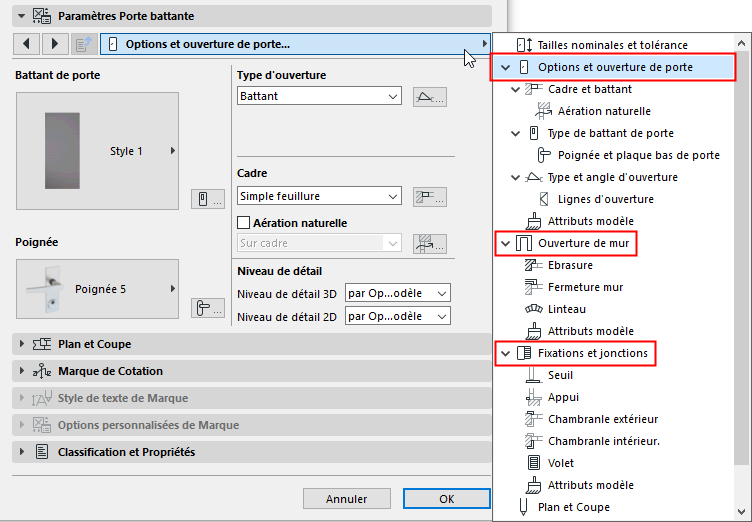Expand the Plan et Coupe panel
The height and width of the screenshot is (522, 752).
pos(23,344)
